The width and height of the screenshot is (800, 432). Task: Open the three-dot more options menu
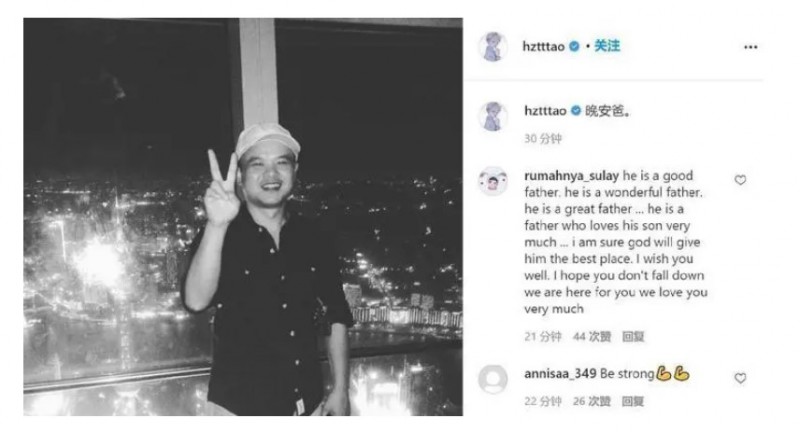point(750,47)
